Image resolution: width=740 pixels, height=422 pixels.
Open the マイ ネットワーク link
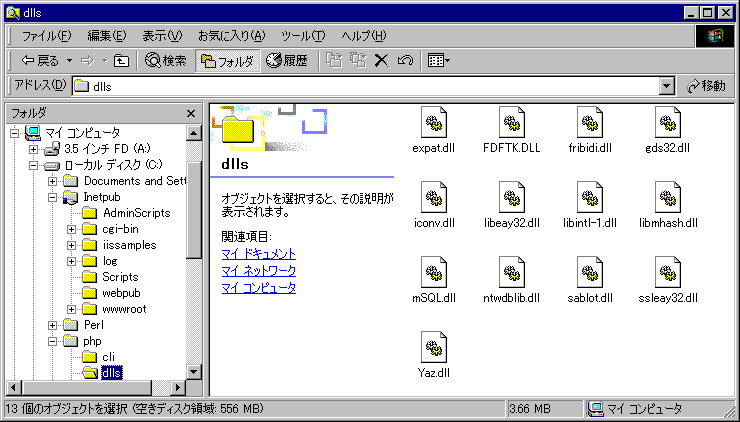pos(259,271)
